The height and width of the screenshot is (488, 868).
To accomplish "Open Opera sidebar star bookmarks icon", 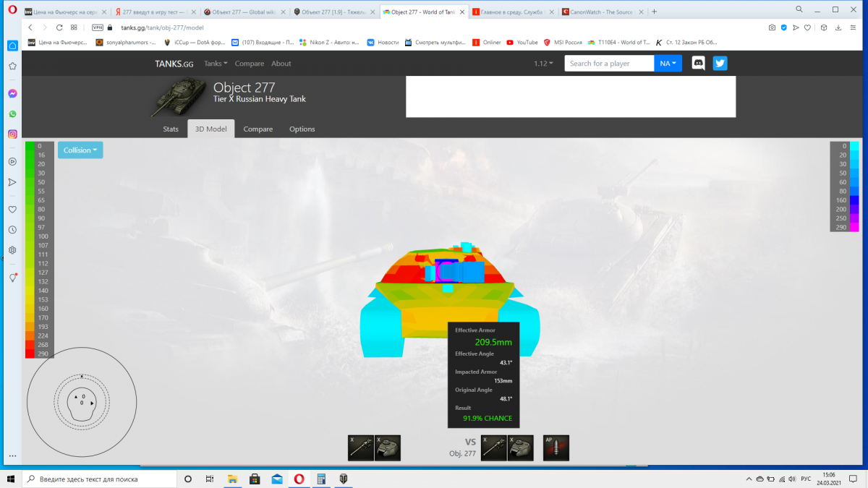I will tap(12, 66).
